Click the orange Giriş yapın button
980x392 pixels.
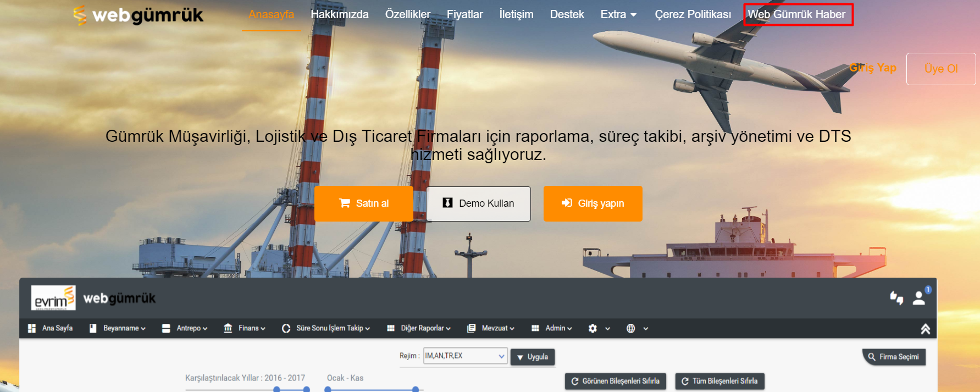[593, 203]
